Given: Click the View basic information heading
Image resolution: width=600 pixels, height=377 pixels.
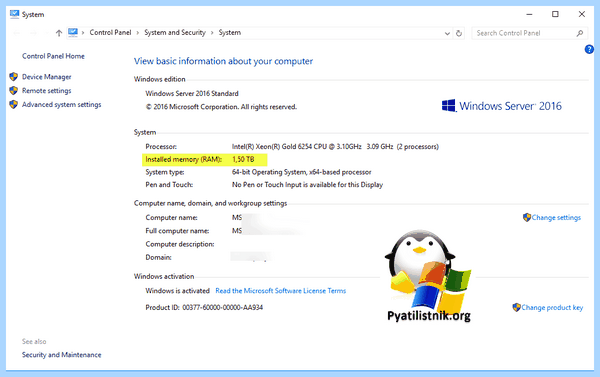Looking at the screenshot, I should 223,61.
